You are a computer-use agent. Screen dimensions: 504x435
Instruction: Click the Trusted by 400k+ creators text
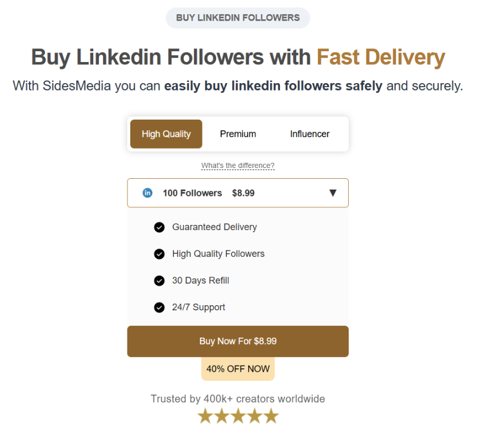click(x=238, y=399)
